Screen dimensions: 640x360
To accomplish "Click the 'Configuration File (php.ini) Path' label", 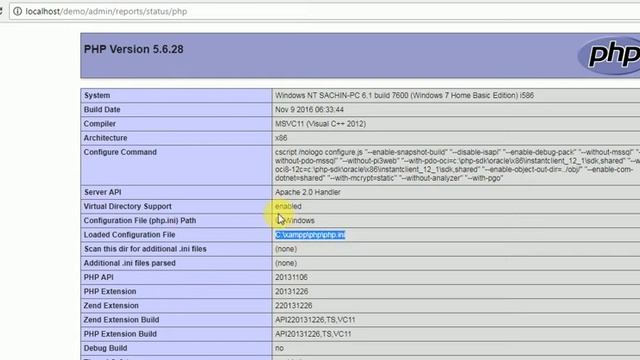I will pos(140,221).
